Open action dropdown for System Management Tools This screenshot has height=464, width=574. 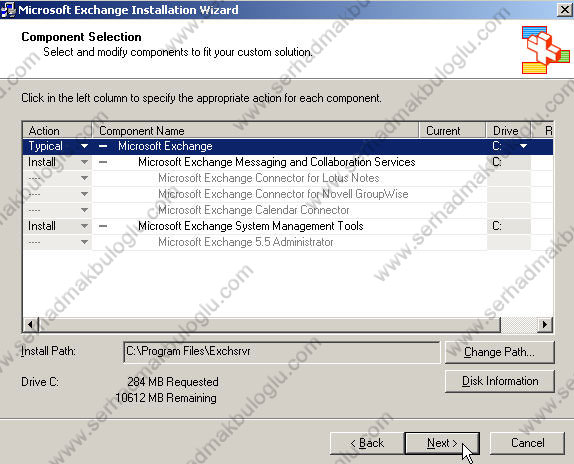[84, 226]
